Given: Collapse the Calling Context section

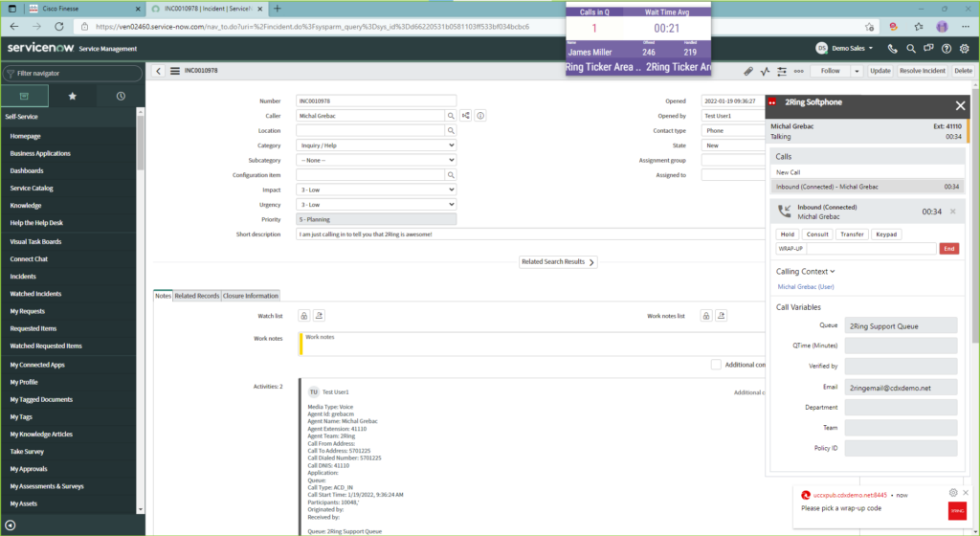Looking at the screenshot, I should coord(806,271).
